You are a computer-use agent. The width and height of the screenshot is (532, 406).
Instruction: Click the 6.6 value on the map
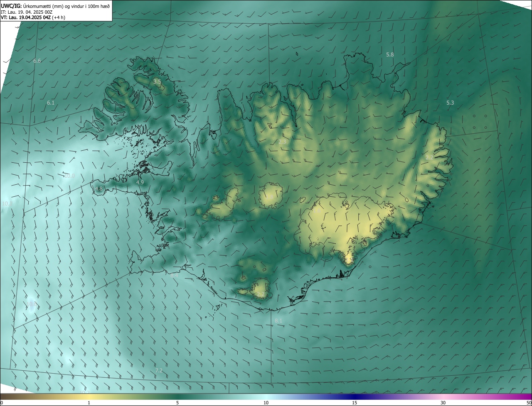pos(37,61)
